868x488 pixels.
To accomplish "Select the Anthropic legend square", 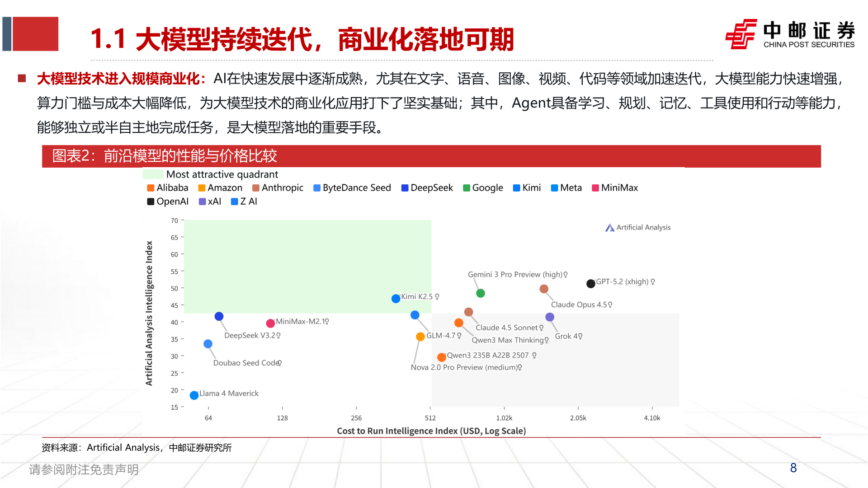I will [256, 188].
